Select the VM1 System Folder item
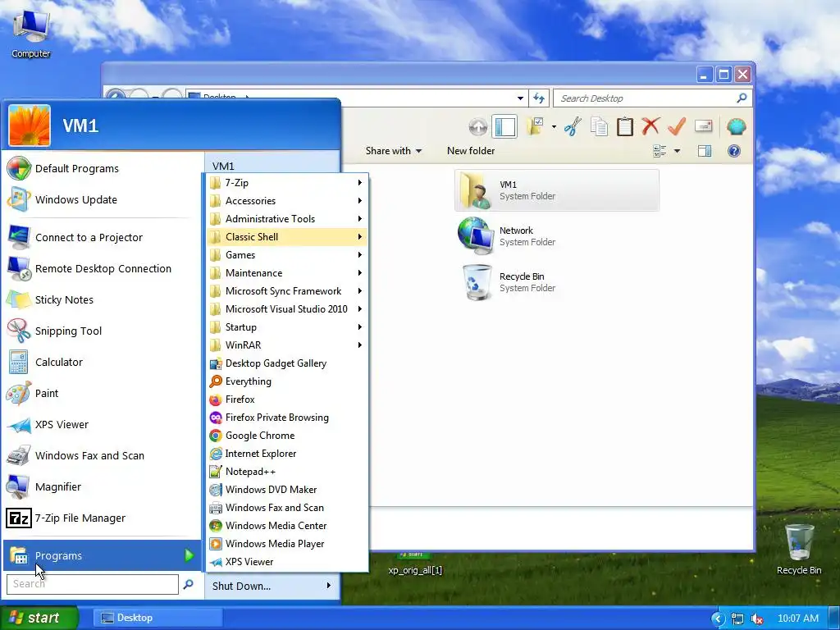Screen dimensions: 840x630 click(x=557, y=190)
